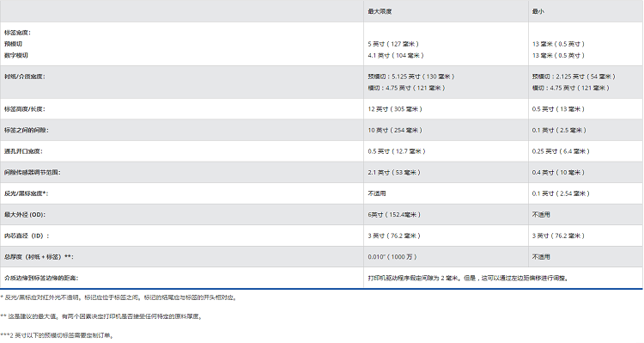Image resolution: width=644 pixels, height=343 pixels.
Task: Select the '标签之间的间隙:' row label
Action: [27, 131]
